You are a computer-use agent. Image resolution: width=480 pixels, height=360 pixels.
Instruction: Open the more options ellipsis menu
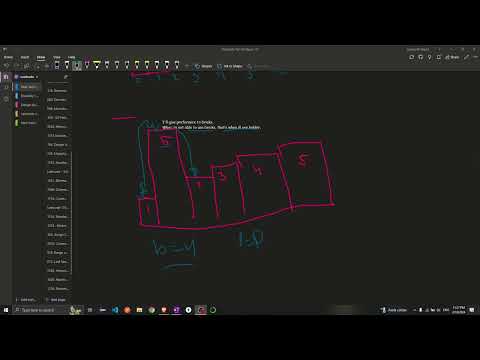pyautogui.click(x=475, y=57)
